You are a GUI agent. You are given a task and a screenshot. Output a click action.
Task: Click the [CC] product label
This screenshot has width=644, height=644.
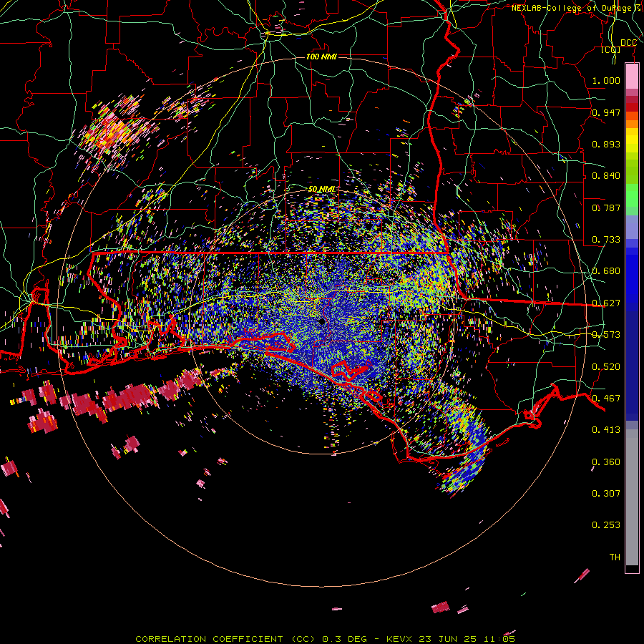click(611, 49)
